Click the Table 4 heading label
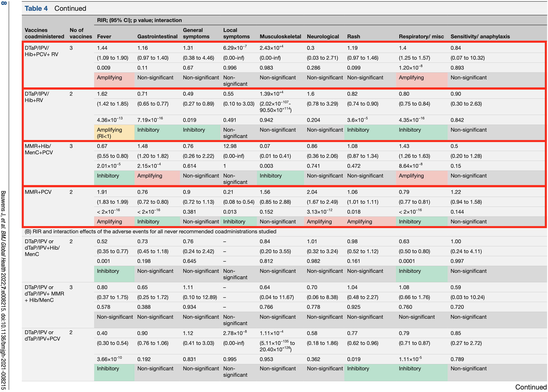 [36, 8]
